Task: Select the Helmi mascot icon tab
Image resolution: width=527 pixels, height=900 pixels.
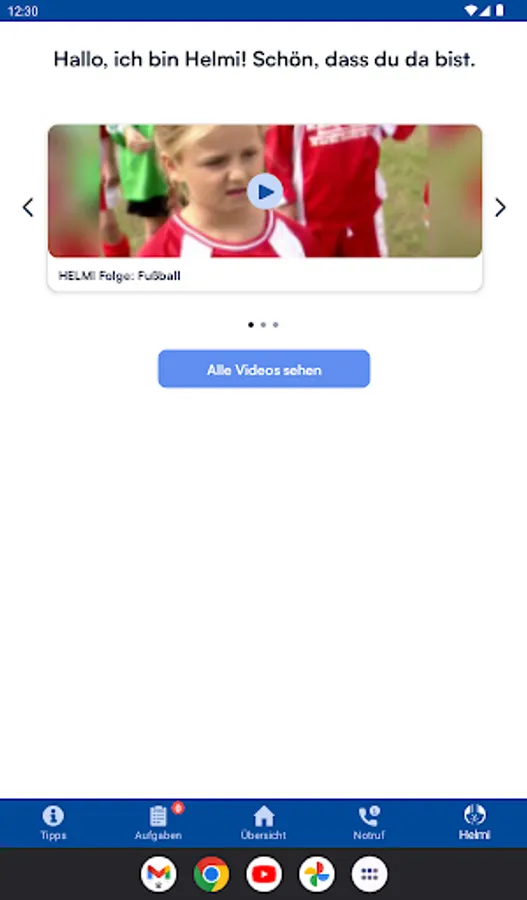Action: pos(474,823)
